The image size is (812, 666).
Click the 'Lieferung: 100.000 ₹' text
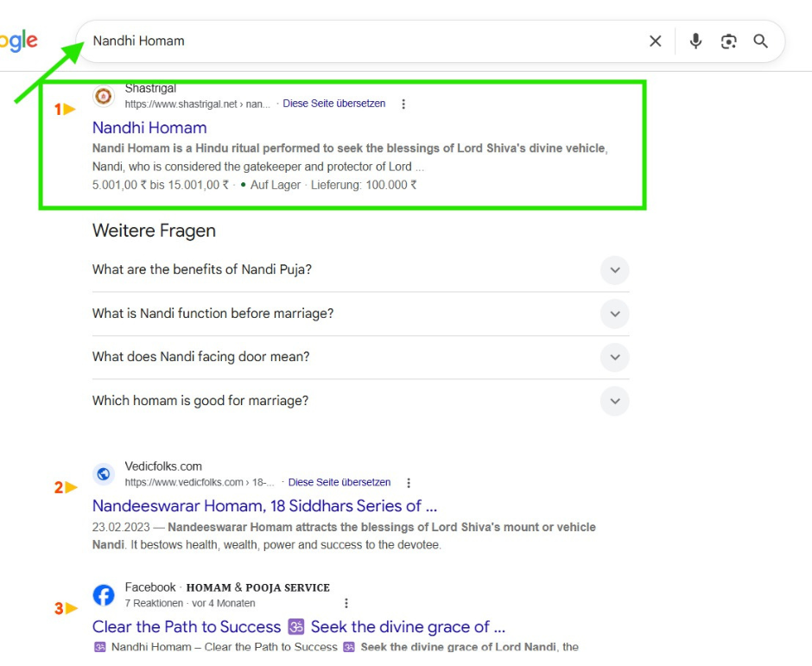364,185
